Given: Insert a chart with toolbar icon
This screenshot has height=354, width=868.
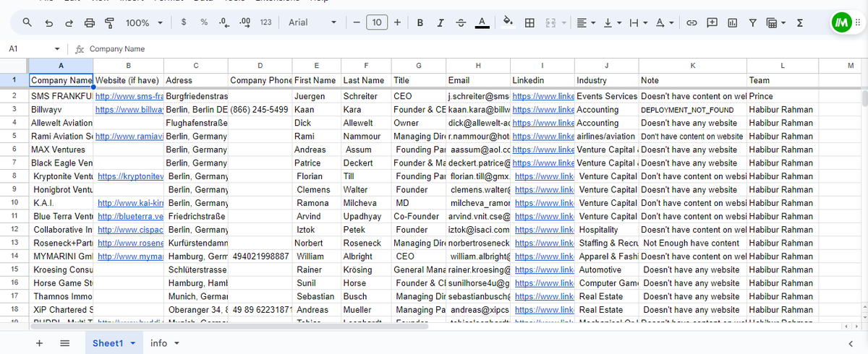Looking at the screenshot, I should click(732, 22).
